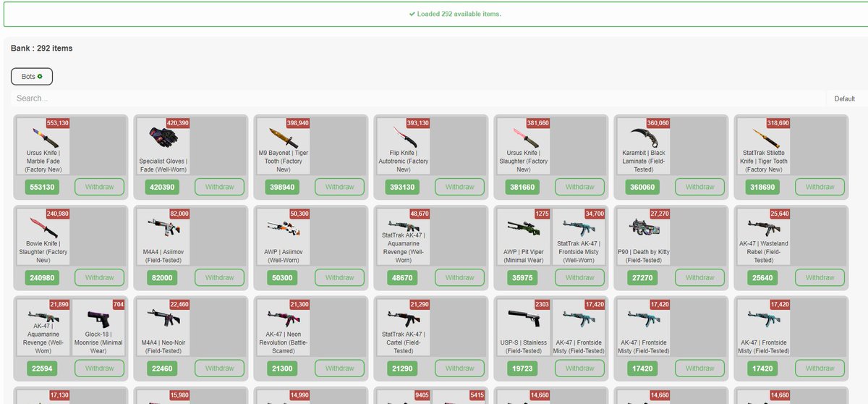Click the 82000 green price badge
Viewport: 868px width, 404px height.
pos(162,277)
